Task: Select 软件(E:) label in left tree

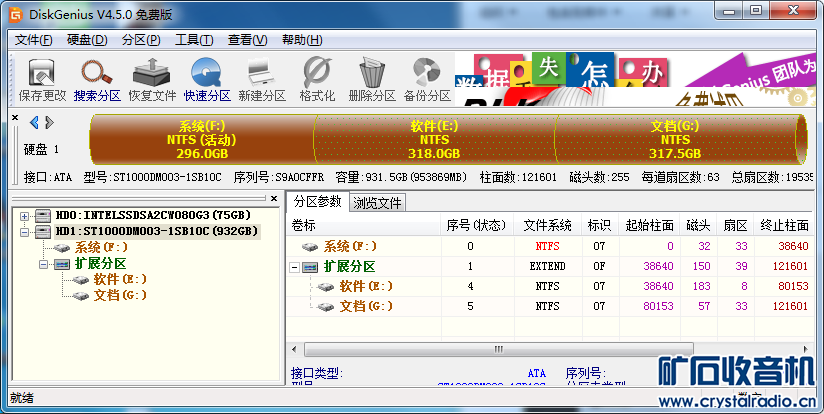Action: pyautogui.click(x=120, y=280)
